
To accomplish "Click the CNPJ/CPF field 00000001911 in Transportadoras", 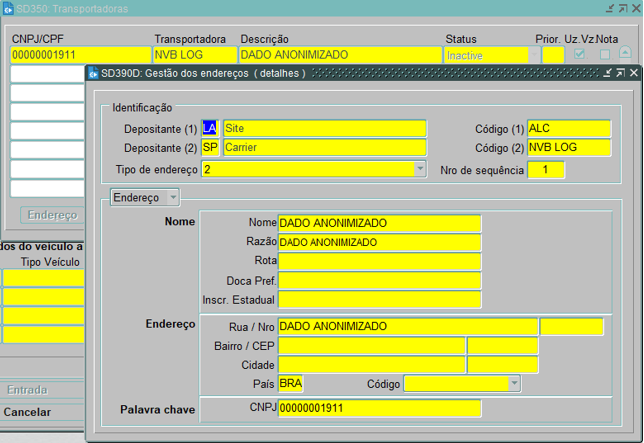I will coord(80,55).
